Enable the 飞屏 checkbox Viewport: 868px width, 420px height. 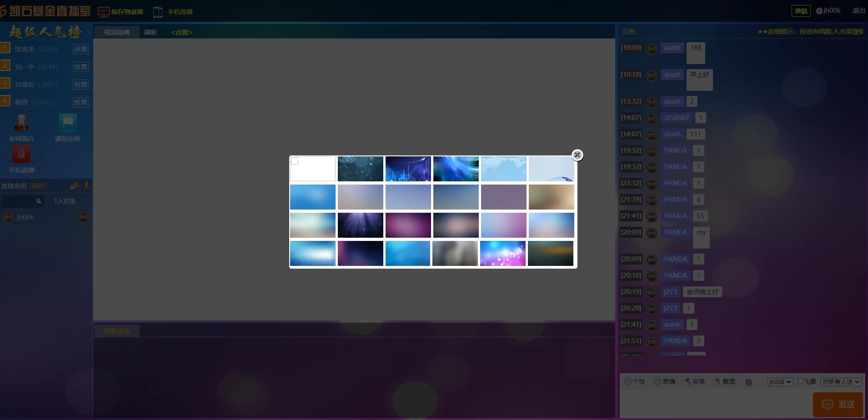tap(801, 381)
